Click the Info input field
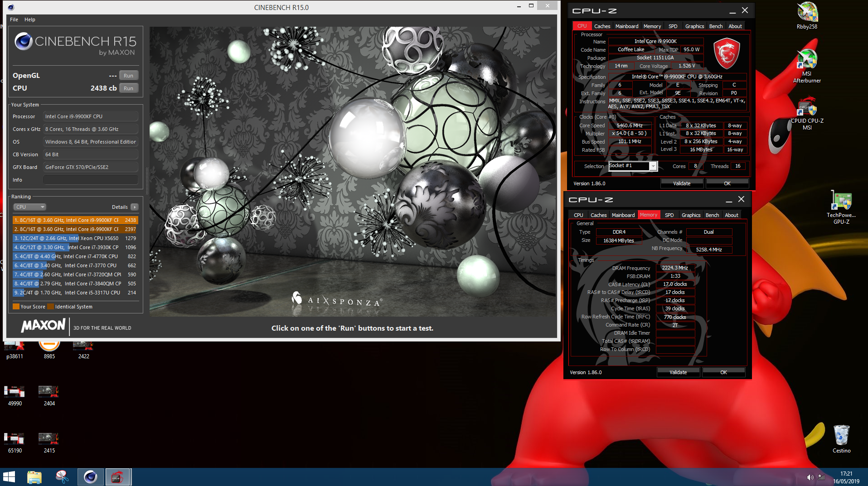868x486 pixels. tap(91, 180)
